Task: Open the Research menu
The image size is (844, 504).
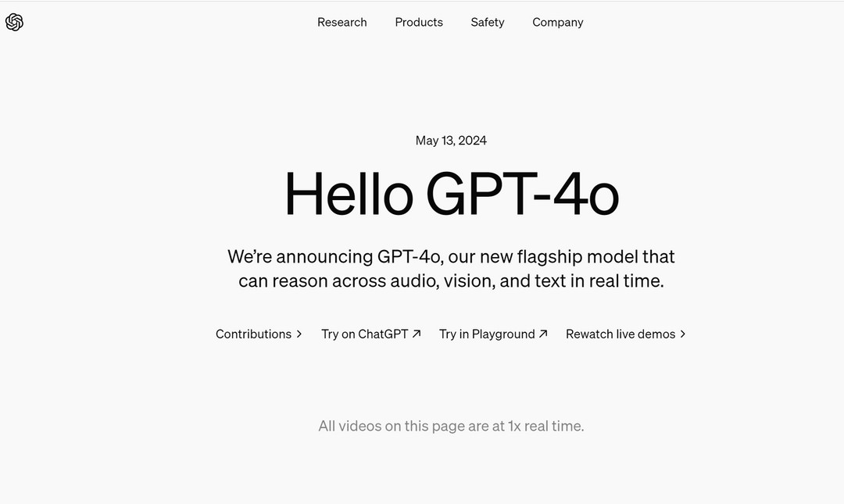Action: tap(342, 22)
